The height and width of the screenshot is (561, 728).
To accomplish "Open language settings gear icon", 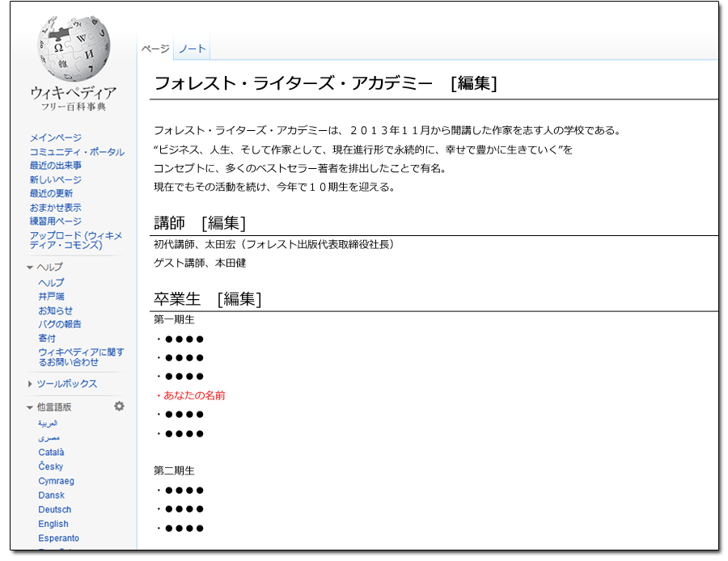I will point(120,406).
